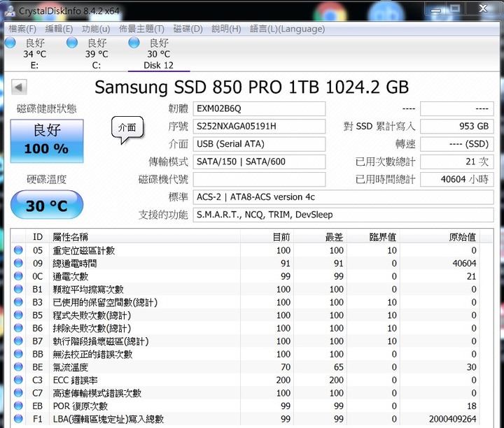Click the CrystalDiskInfo title bar app icon
Image resolution: width=504 pixels, height=428 pixels.
click(x=10, y=10)
